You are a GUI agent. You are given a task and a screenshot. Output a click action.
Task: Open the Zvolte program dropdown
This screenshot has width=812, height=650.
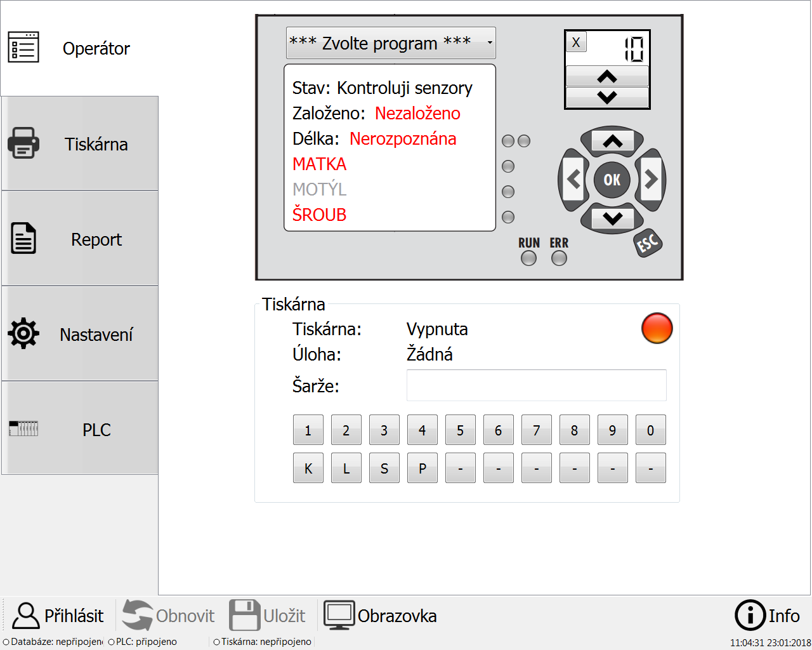pyautogui.click(x=391, y=43)
